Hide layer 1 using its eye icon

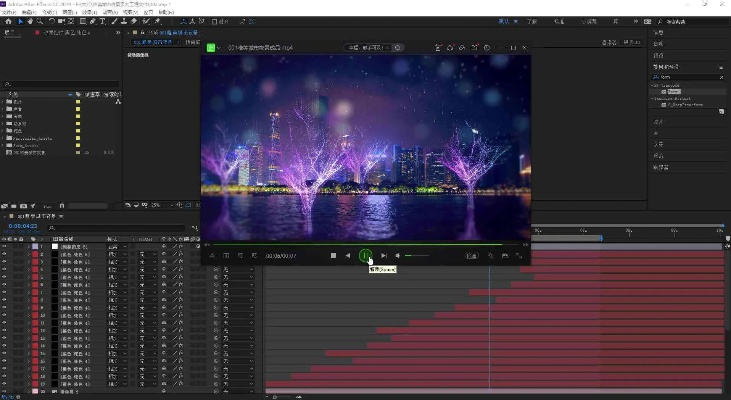[x=5, y=247]
